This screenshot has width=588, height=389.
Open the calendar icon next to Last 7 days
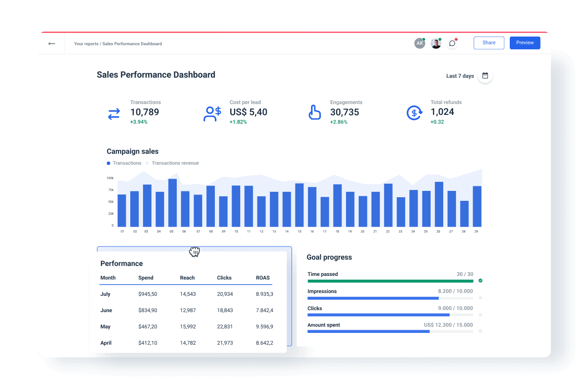click(484, 76)
